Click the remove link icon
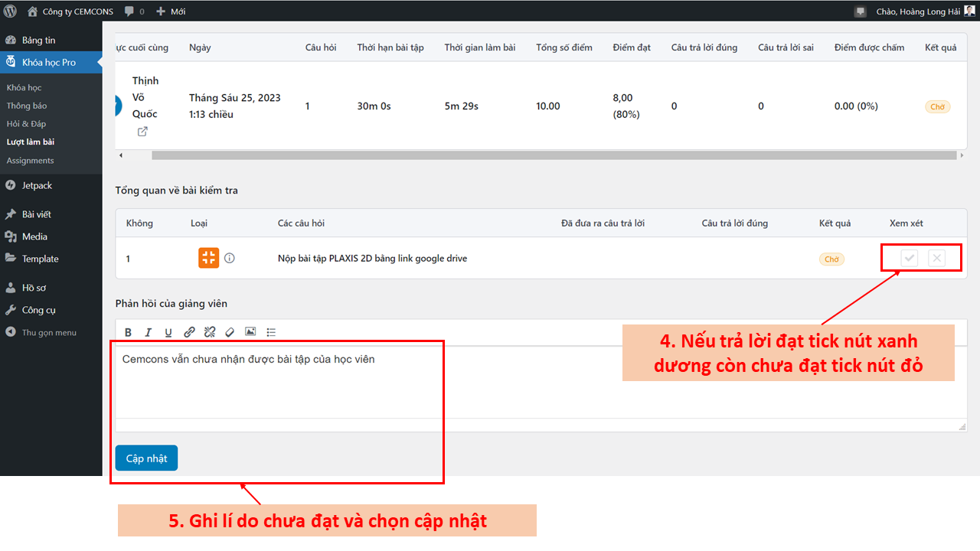 pyautogui.click(x=210, y=332)
